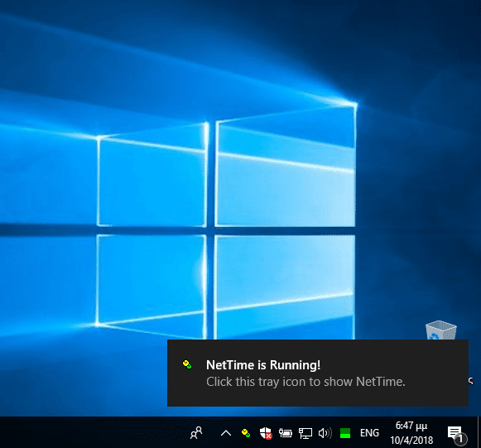This screenshot has width=481, height=448.
Task: Open the 6:47 clock calendar flyout
Action: [x=411, y=426]
